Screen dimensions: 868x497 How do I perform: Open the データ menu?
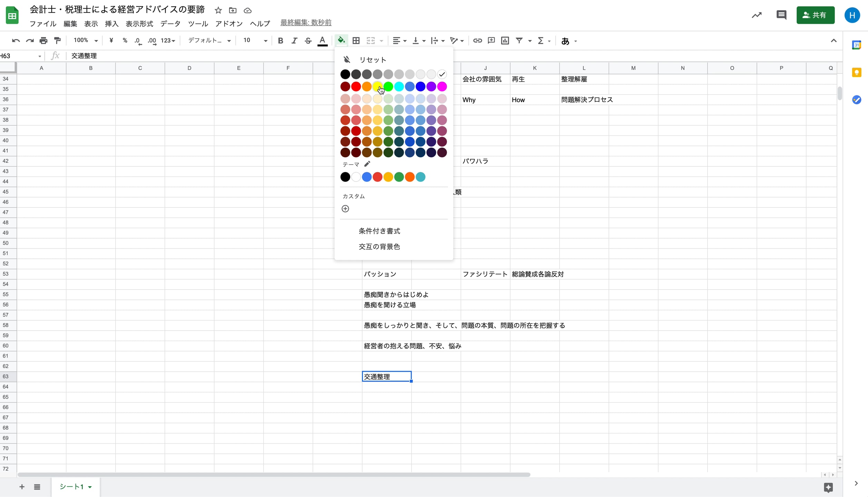[x=170, y=23]
